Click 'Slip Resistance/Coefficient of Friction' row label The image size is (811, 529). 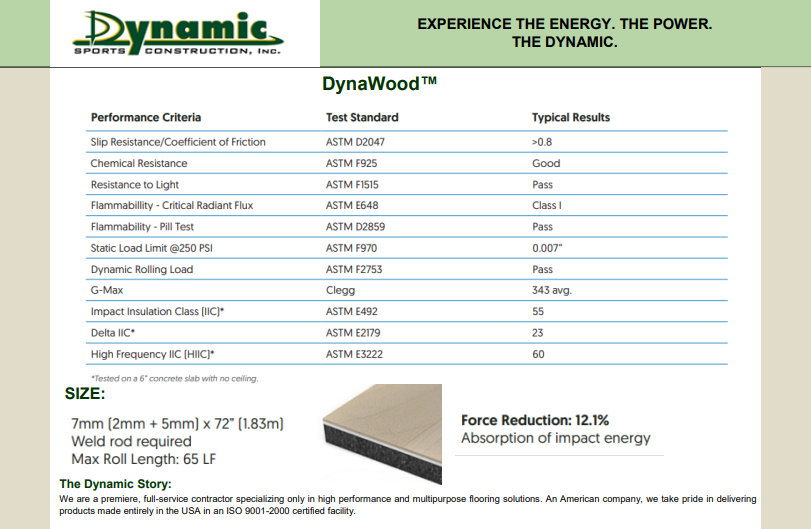click(178, 142)
